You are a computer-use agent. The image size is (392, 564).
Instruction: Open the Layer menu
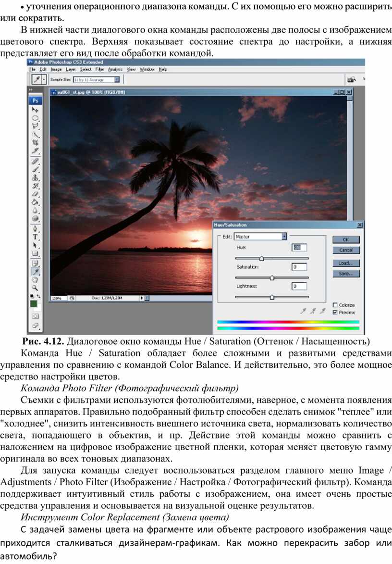point(71,69)
